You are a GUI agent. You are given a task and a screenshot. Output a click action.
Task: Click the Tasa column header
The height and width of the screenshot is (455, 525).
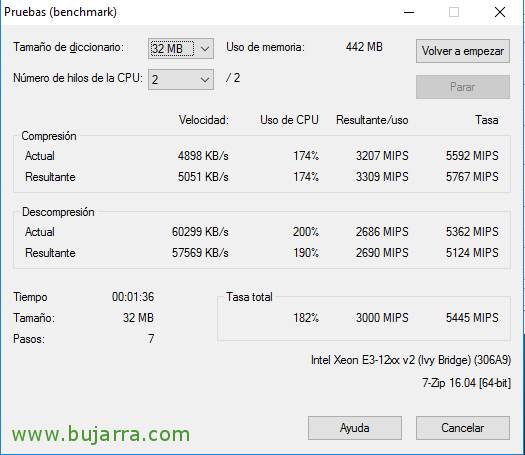487,120
